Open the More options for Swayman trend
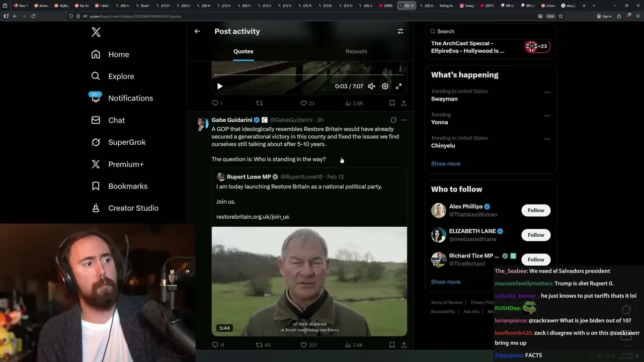644x362 pixels. 547,93
